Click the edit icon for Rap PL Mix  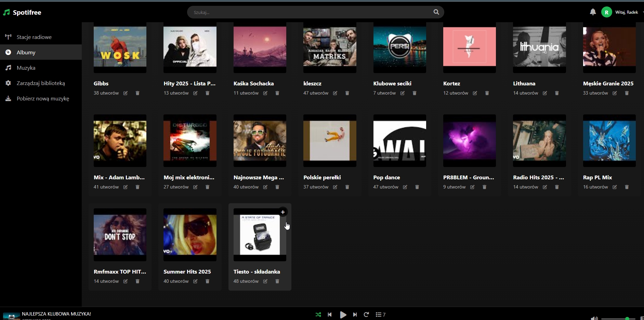point(615,187)
